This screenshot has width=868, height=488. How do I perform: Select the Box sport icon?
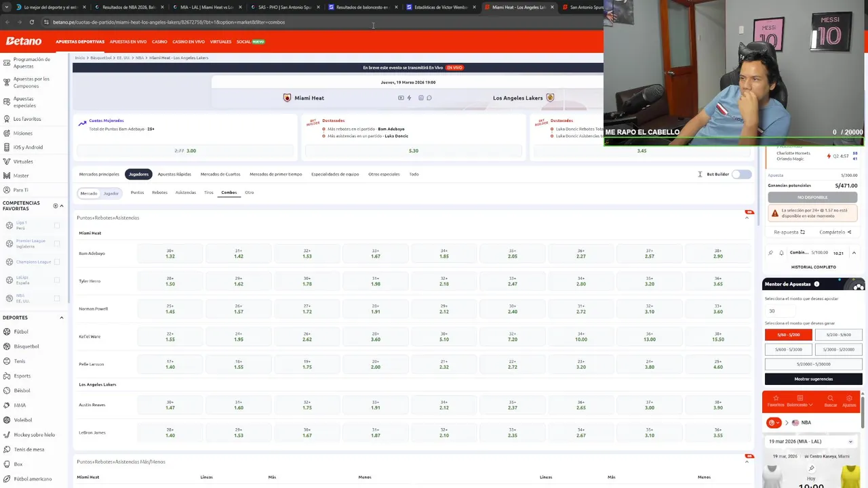[x=6, y=464]
